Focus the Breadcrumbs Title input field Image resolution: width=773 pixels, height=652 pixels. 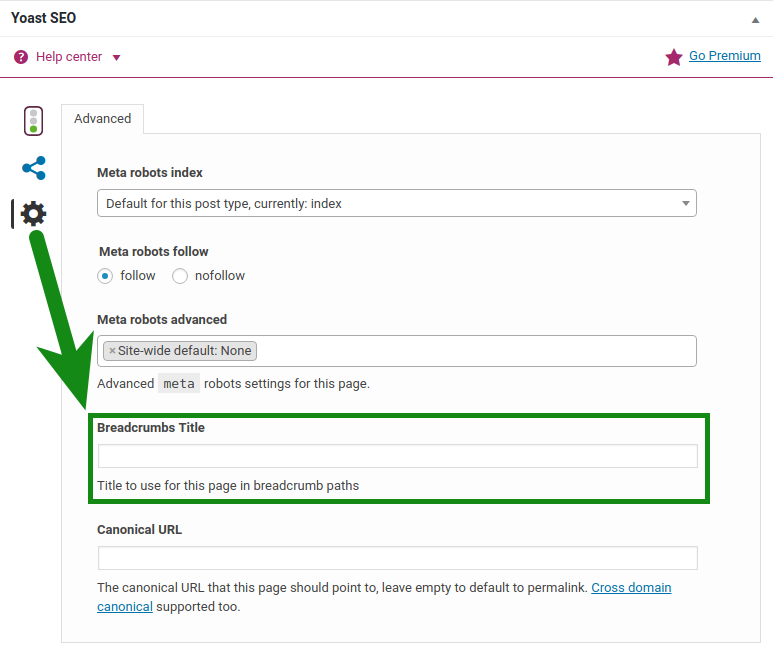[397, 456]
